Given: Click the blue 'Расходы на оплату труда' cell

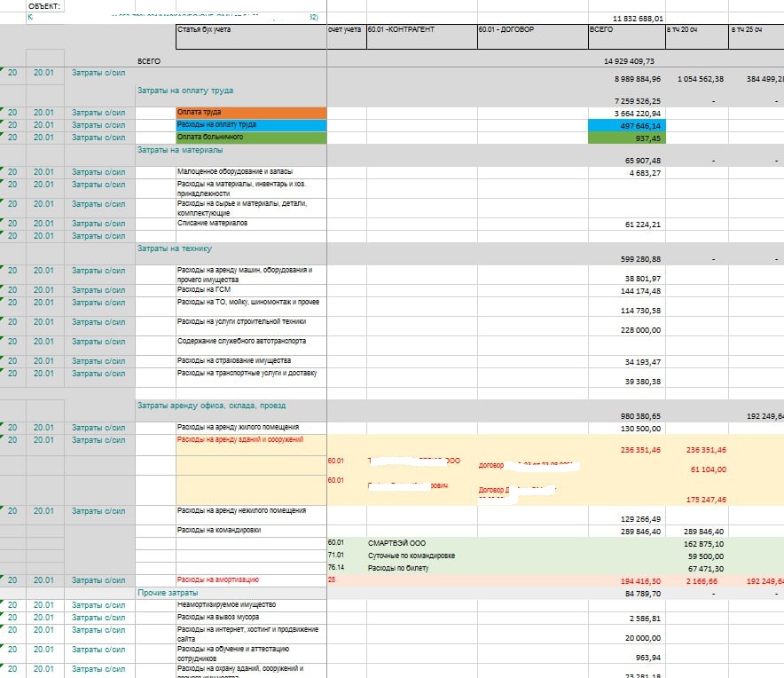Looking at the screenshot, I should 251,125.
